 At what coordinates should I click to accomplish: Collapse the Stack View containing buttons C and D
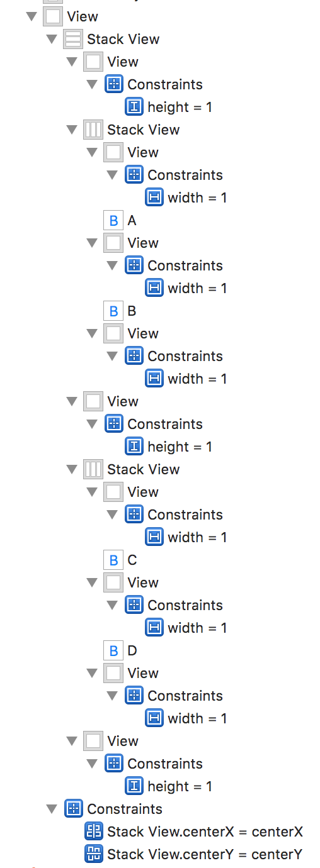tap(72, 469)
